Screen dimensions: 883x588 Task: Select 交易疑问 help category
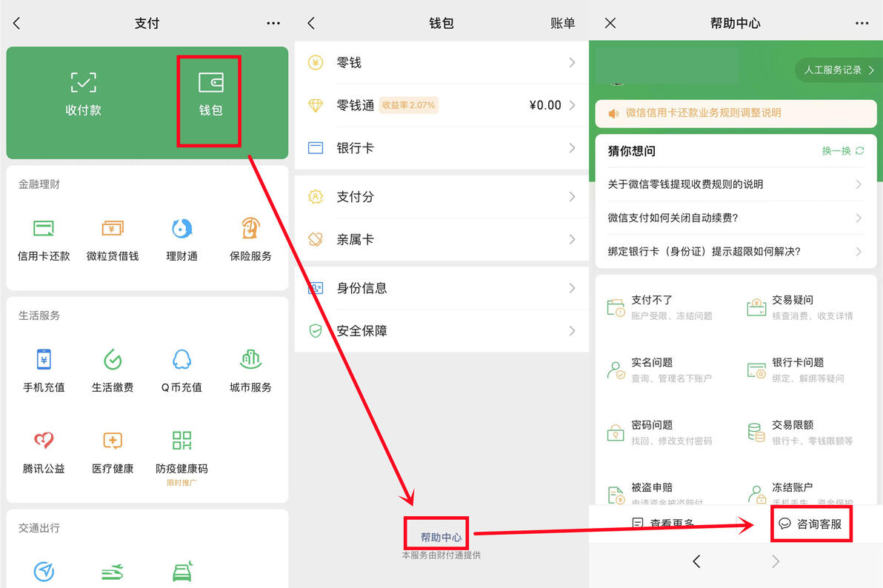[799, 307]
